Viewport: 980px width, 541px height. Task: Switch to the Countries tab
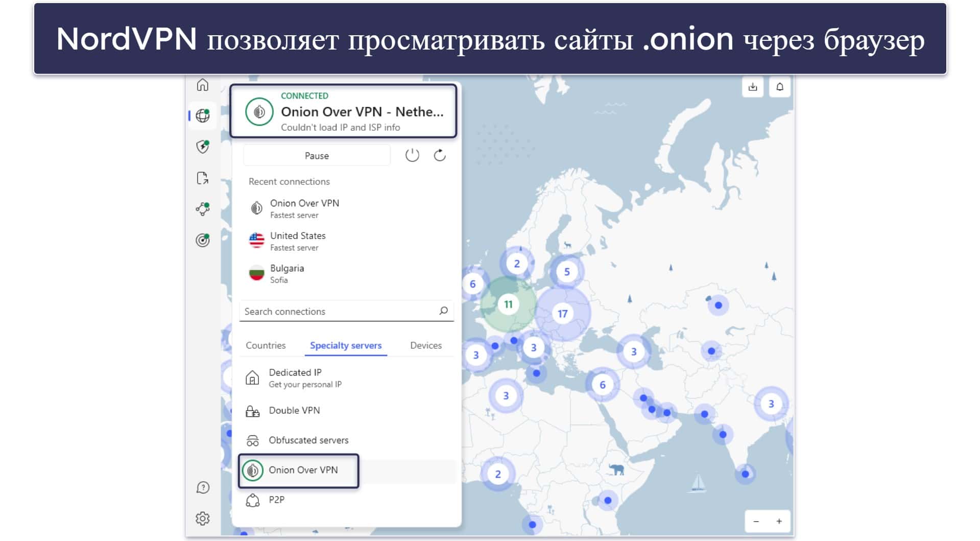click(x=266, y=345)
